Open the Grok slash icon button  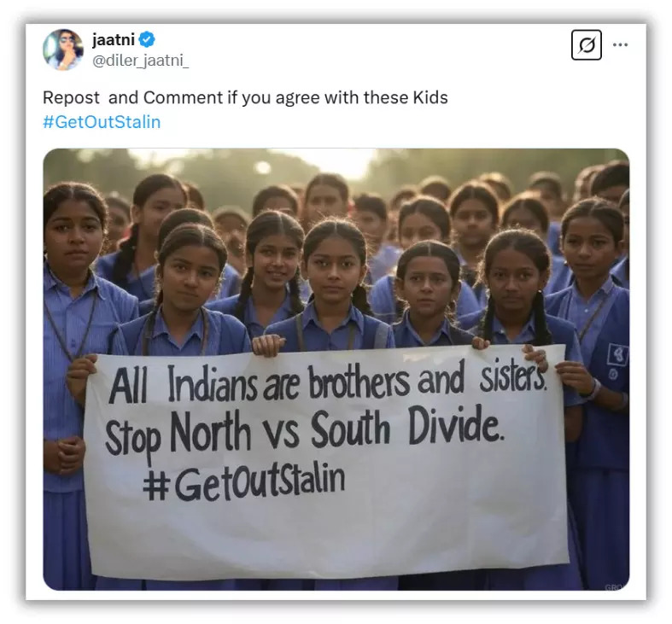tap(586, 44)
